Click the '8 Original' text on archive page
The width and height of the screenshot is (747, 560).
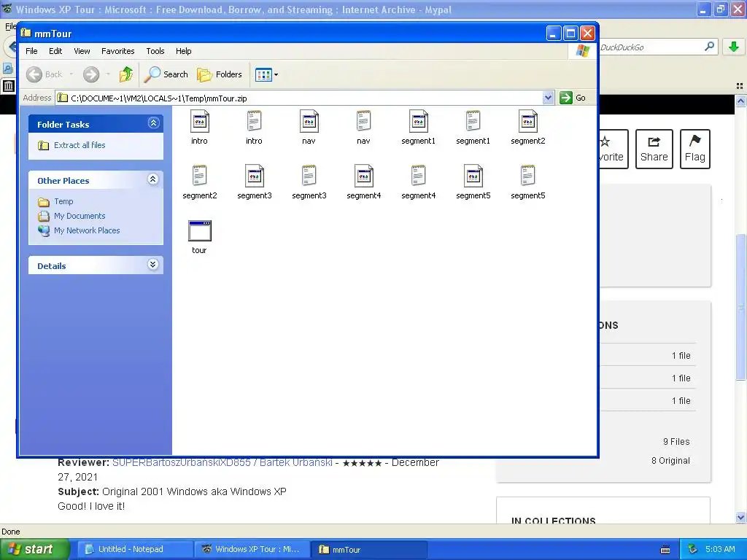coord(670,461)
